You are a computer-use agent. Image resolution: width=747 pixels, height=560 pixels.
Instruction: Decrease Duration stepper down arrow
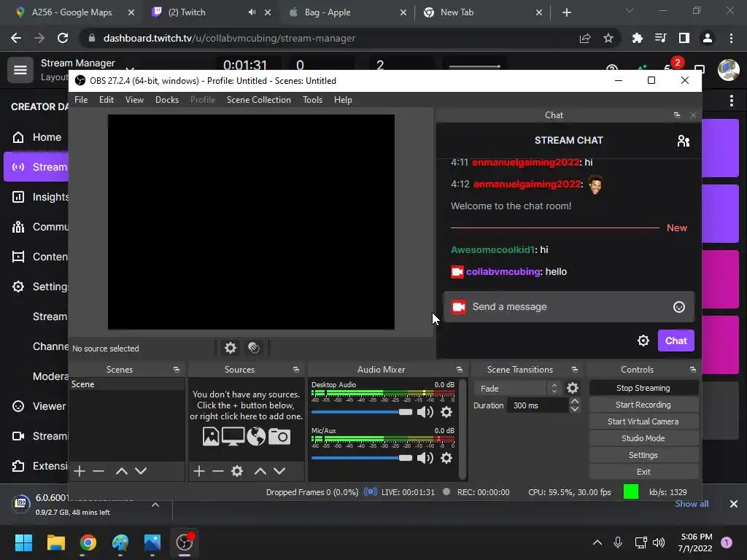[x=575, y=409]
